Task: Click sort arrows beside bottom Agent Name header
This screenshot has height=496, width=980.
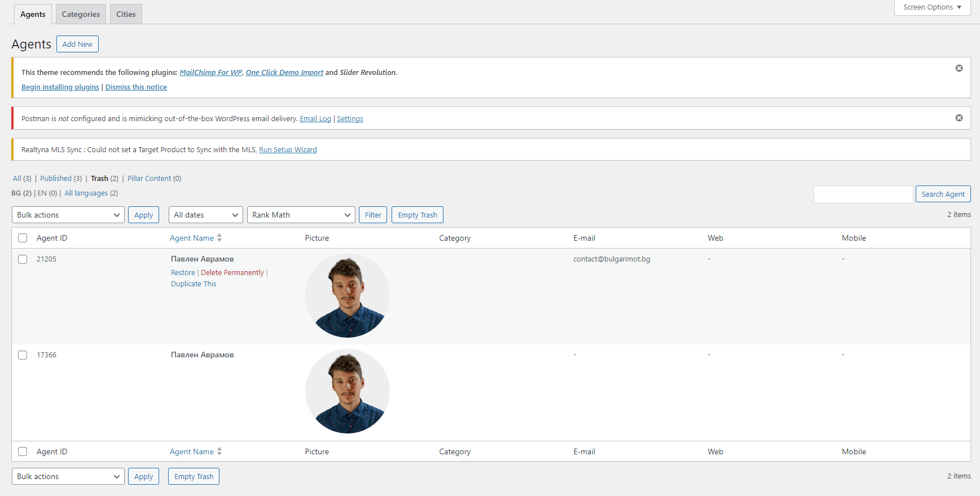Action: click(219, 451)
